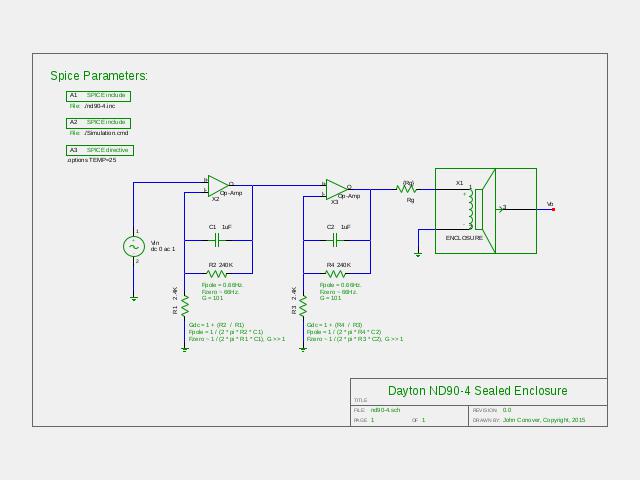
Task: Select the X2 op-amp triangle symbol
Action: click(218, 186)
